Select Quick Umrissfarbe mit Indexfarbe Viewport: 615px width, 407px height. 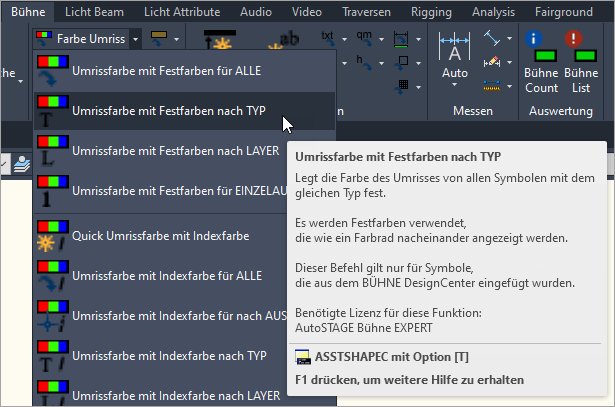point(160,236)
